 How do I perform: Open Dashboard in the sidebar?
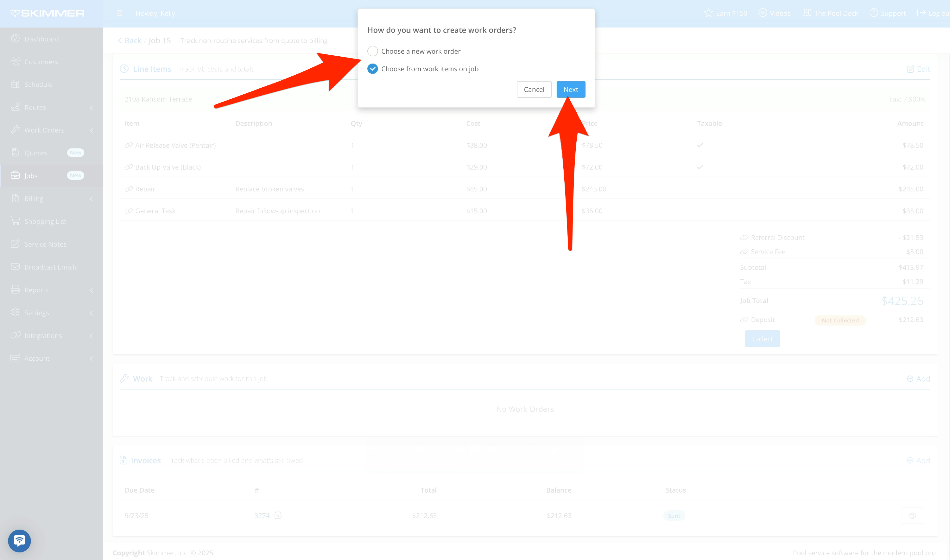click(x=41, y=39)
